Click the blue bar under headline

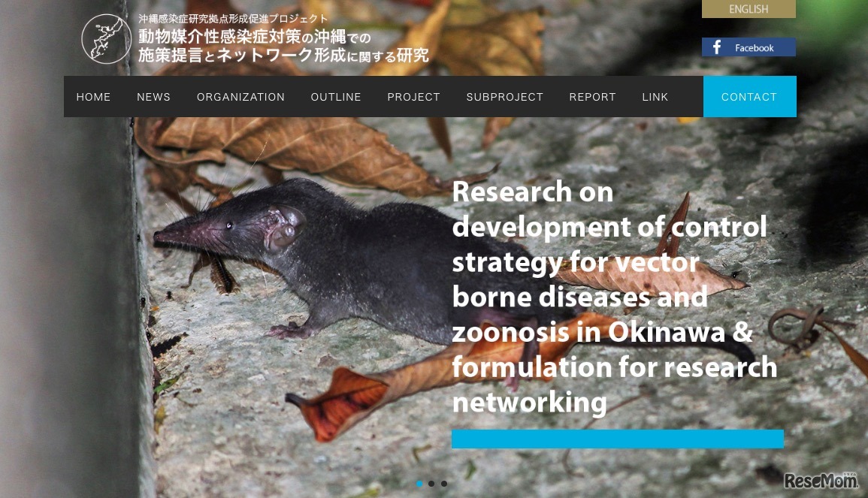tap(618, 439)
